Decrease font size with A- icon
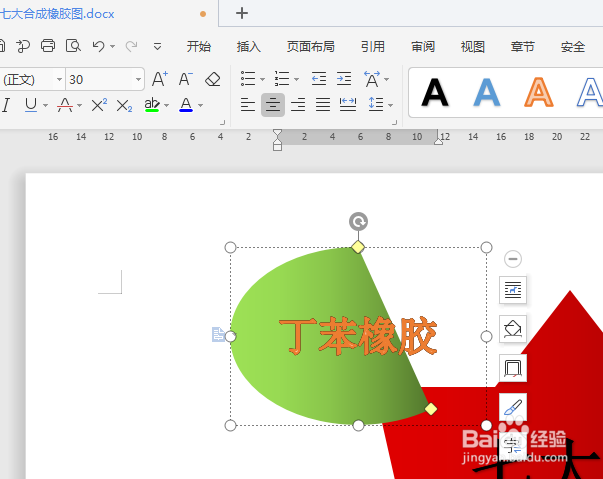This screenshot has width=603, height=479. coord(186,79)
